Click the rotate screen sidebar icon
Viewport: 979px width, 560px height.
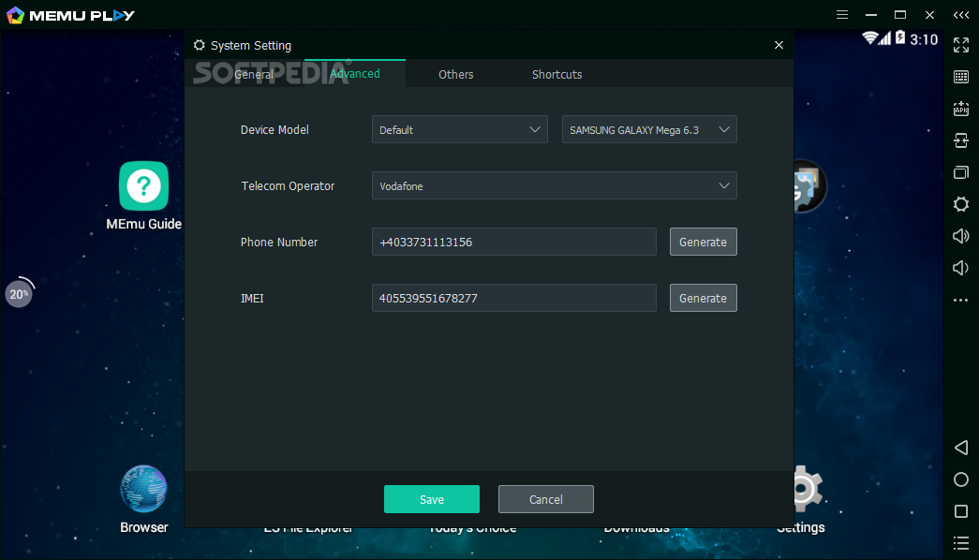[x=961, y=140]
